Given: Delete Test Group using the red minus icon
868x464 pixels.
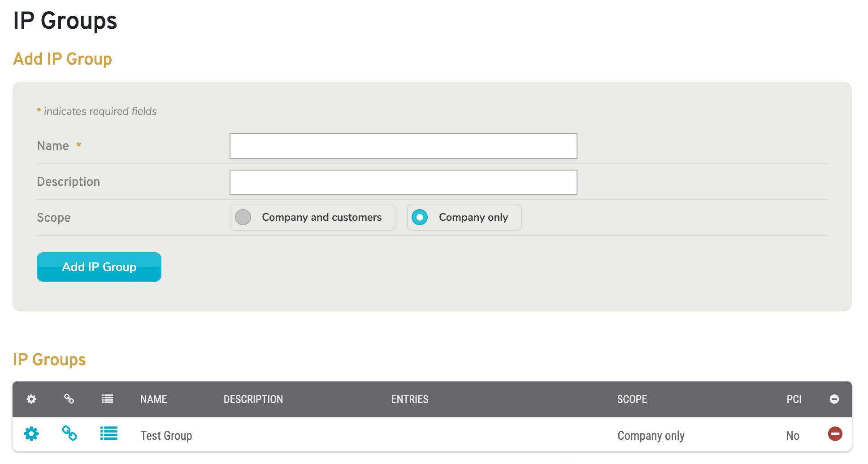Looking at the screenshot, I should 835,434.
